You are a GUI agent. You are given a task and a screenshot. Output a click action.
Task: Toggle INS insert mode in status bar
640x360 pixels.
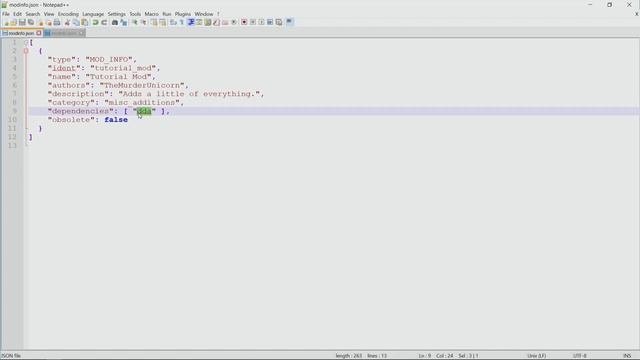[627, 356]
